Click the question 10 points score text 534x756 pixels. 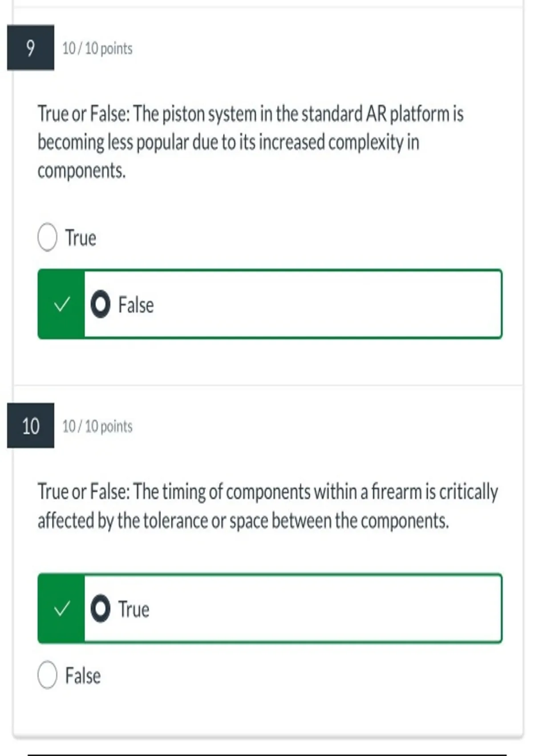click(97, 426)
